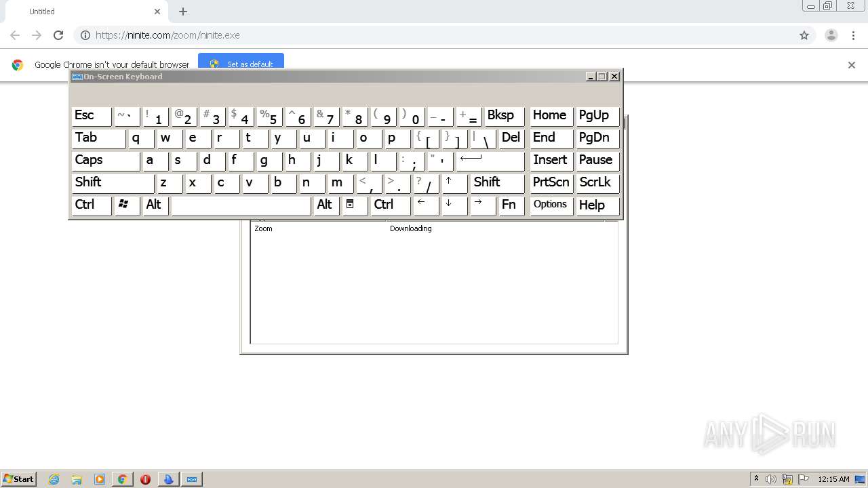Click the Pause key
The height and width of the screenshot is (488, 868).
[597, 161]
